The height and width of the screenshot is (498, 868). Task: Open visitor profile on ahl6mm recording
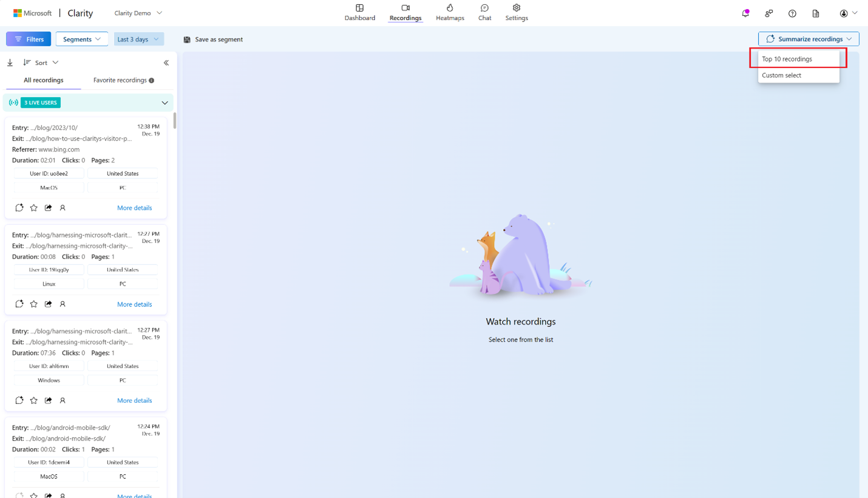point(63,400)
